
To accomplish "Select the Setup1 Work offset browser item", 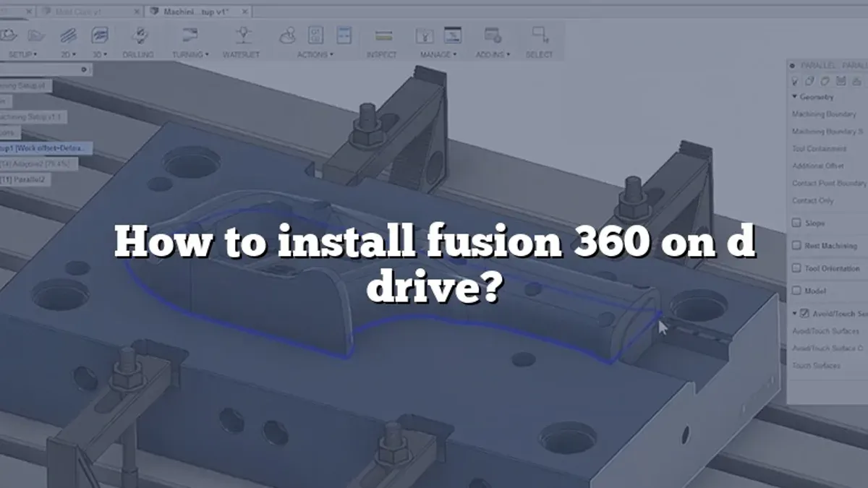I will 46,148.
